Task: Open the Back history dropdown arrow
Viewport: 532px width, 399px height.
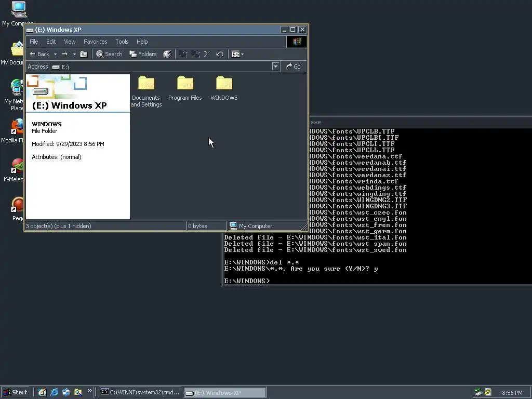Action: (55, 54)
